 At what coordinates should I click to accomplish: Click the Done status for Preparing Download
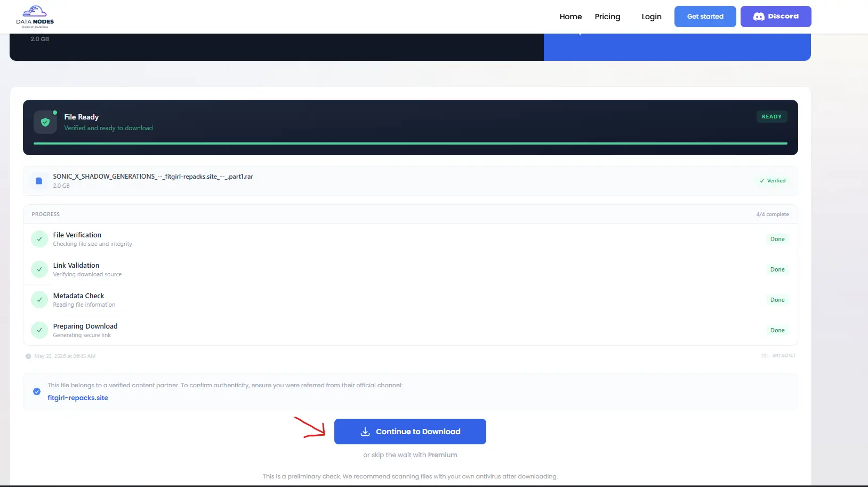[777, 330]
